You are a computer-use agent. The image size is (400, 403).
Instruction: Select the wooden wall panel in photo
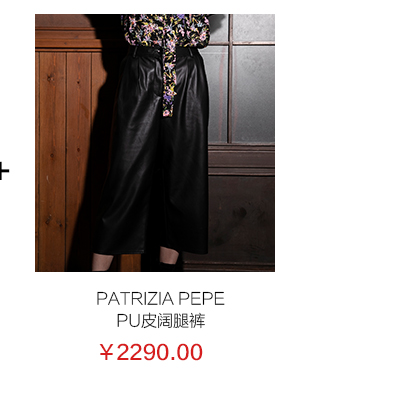point(65,160)
